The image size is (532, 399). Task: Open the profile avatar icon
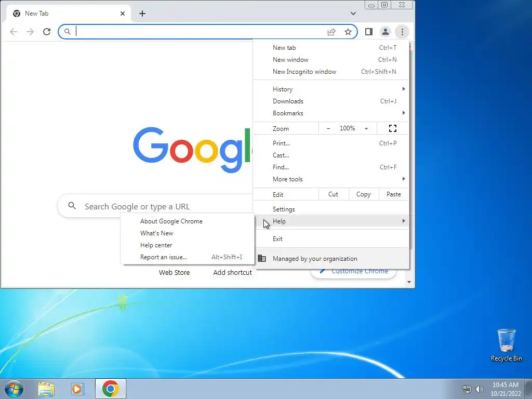[385, 32]
